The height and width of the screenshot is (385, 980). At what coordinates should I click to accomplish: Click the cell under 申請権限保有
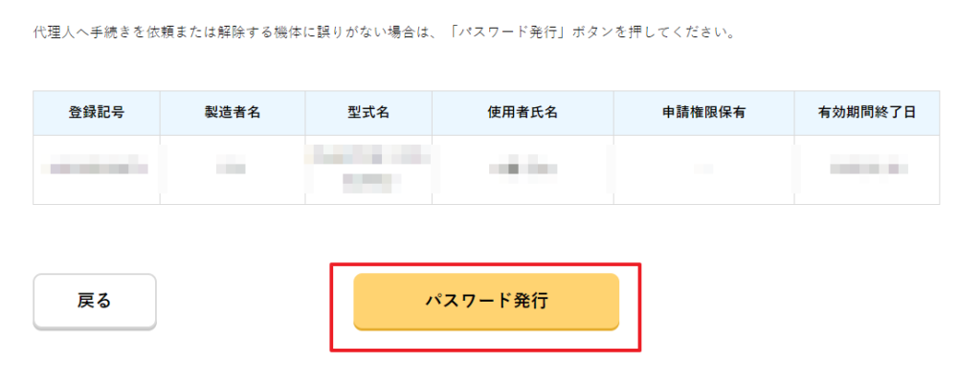[703, 170]
